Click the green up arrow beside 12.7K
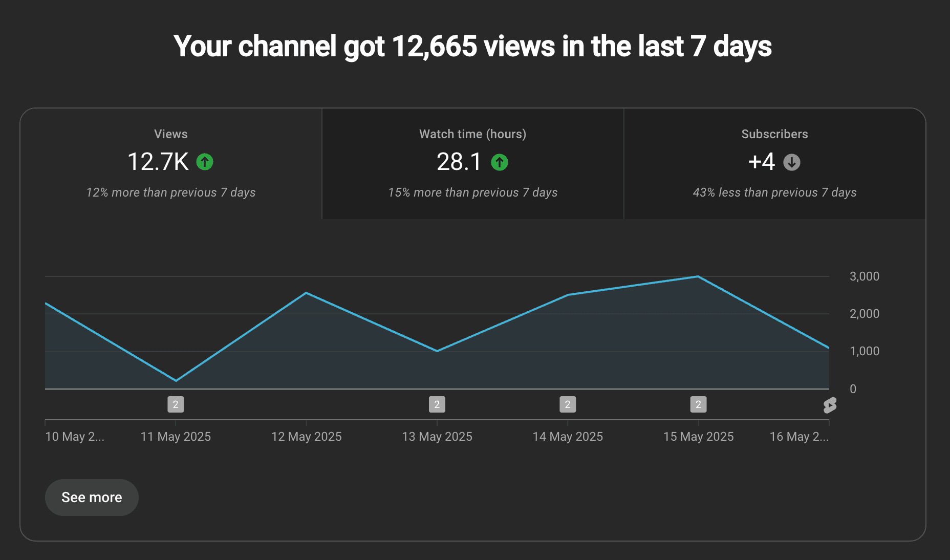Screen dimensions: 950x560 click(x=205, y=162)
